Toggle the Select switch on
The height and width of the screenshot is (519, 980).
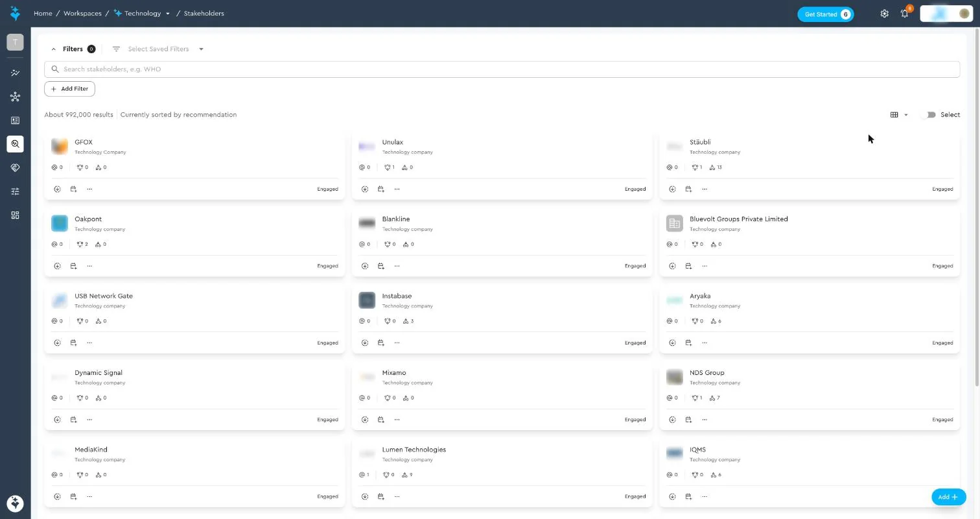931,115
